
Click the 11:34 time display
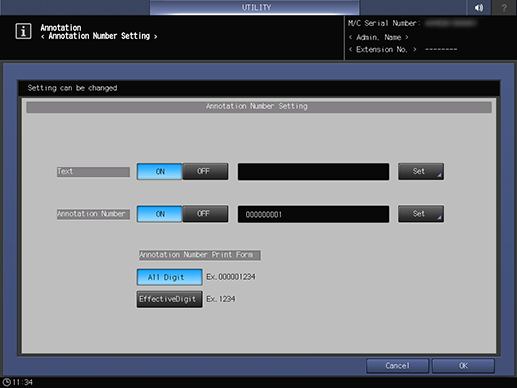[22, 382]
